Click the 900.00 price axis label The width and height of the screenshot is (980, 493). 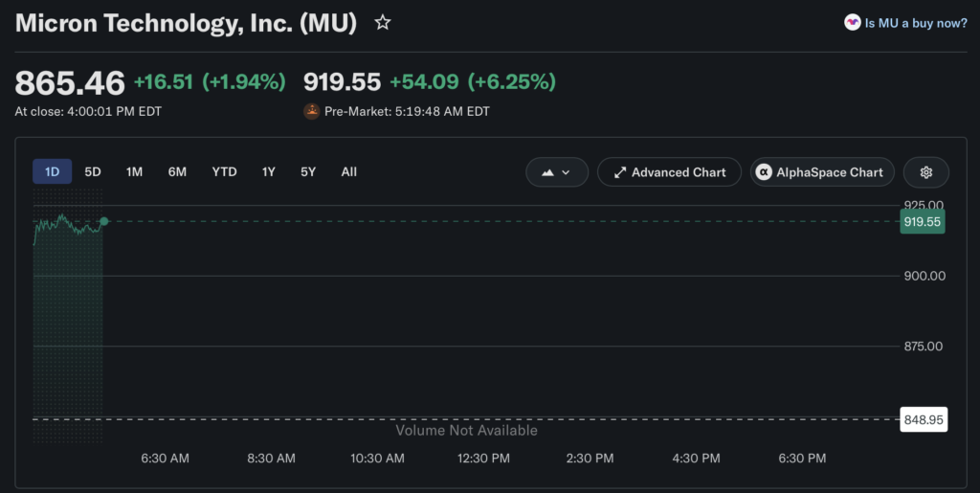click(x=924, y=276)
